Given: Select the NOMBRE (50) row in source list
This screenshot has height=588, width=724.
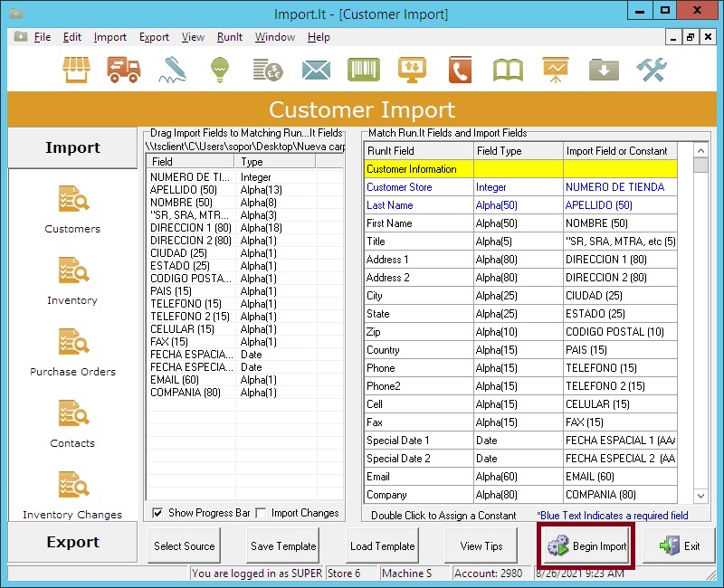Looking at the screenshot, I should click(244, 203).
